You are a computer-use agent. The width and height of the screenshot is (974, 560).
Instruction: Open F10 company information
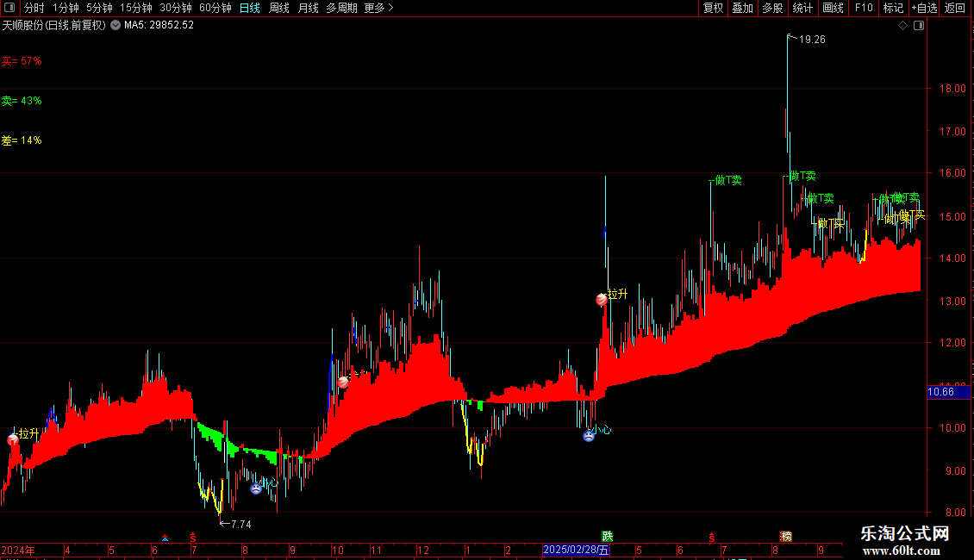pos(864,8)
